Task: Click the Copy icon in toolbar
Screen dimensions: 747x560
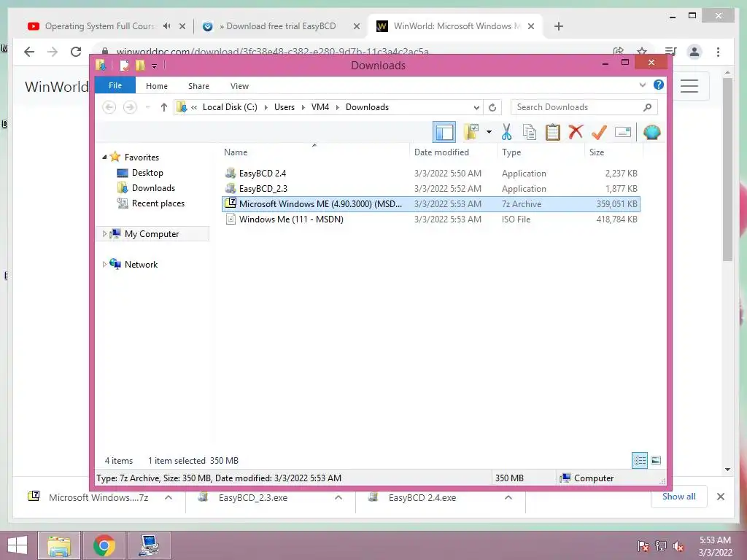Action: (530, 132)
